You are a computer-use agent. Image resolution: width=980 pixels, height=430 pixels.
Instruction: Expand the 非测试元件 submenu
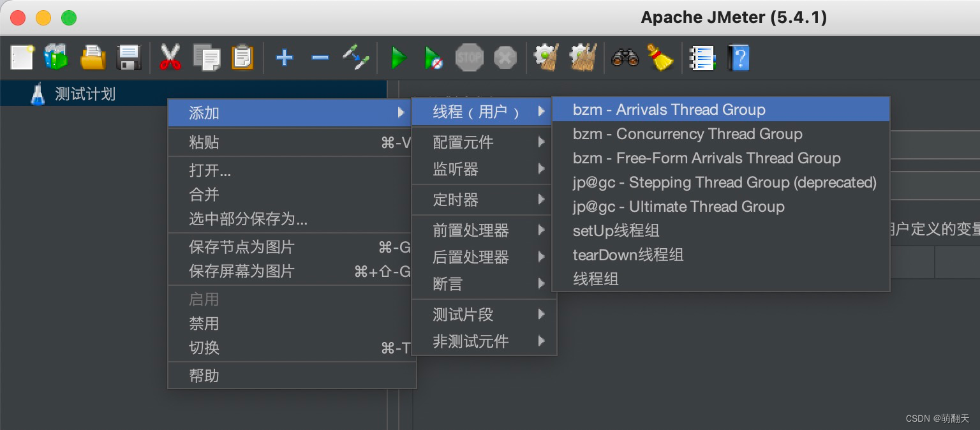coord(484,341)
